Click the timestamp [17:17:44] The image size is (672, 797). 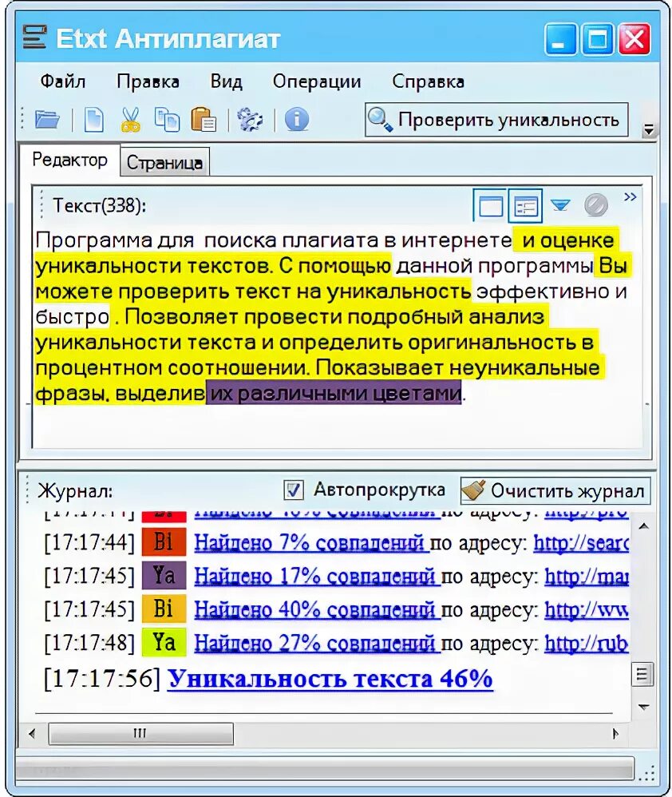[89, 543]
